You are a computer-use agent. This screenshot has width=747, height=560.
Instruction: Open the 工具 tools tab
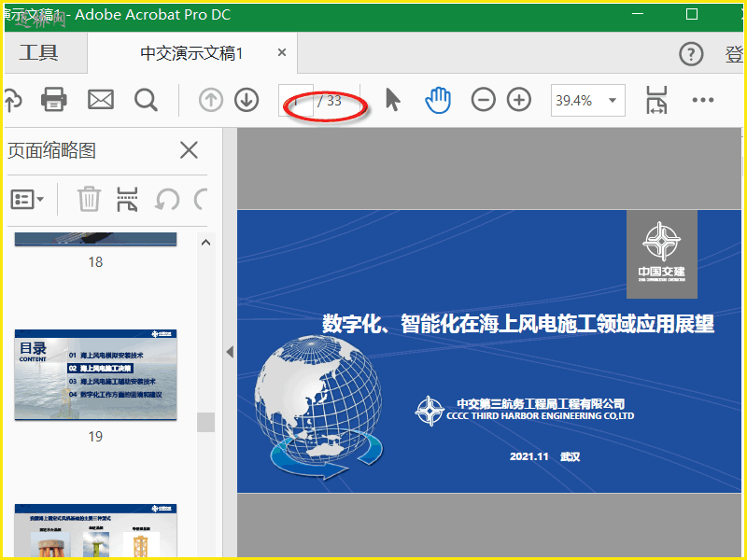39,52
